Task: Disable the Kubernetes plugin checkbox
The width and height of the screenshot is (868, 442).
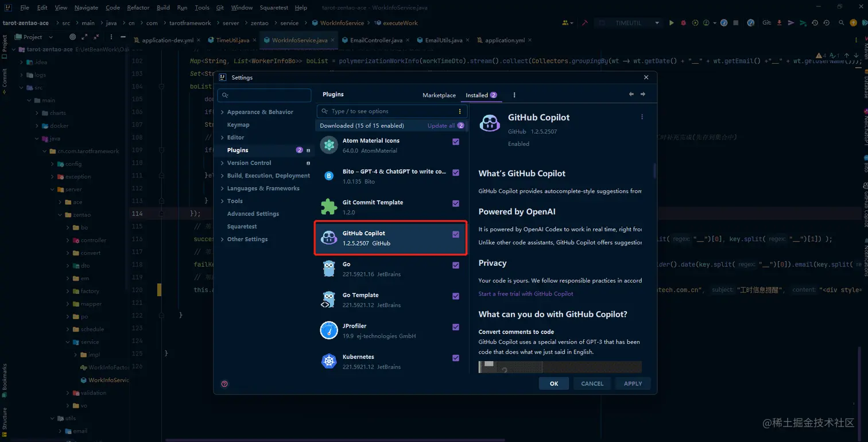Action: [456, 358]
